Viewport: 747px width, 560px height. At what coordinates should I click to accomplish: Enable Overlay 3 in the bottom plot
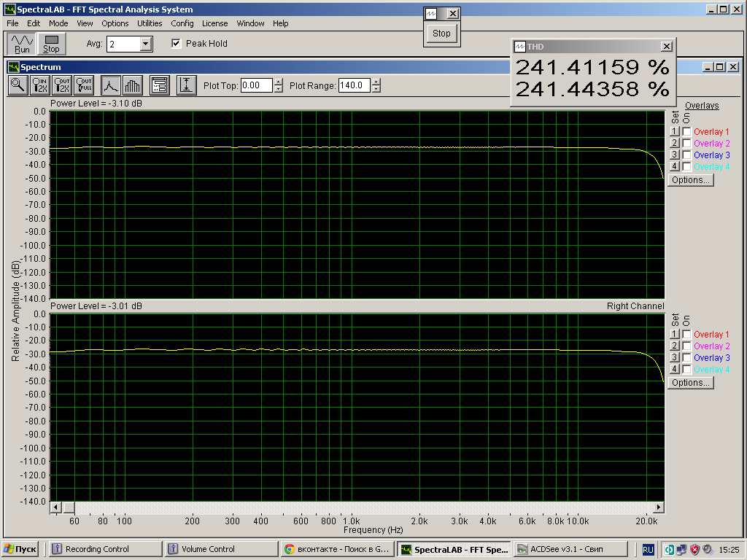[686, 358]
